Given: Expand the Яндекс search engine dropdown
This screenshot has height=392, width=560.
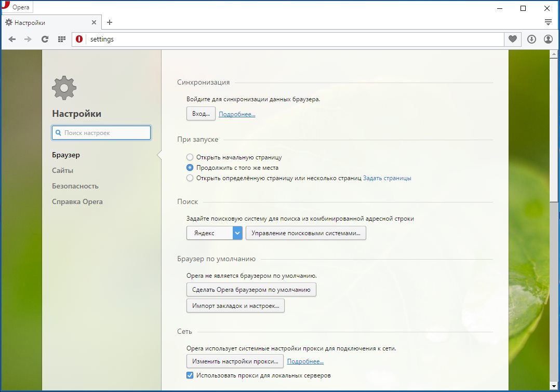Looking at the screenshot, I should pyautogui.click(x=214, y=233).
